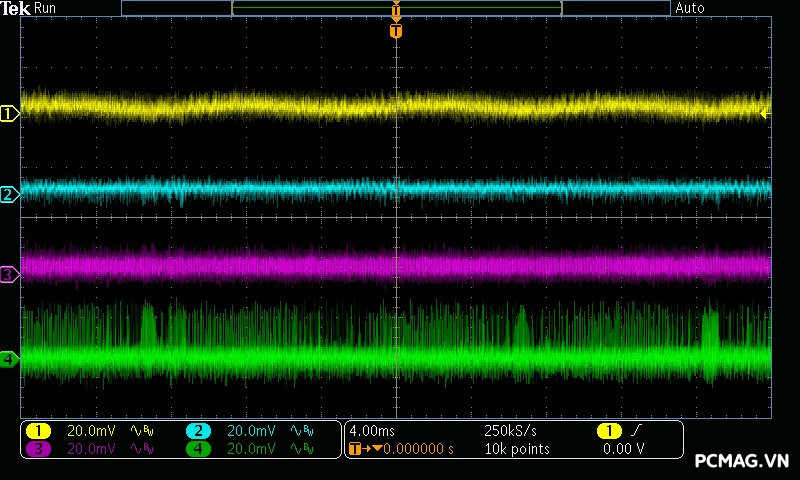Select the magenta channel 3 badge
The width and height of the screenshot is (800, 480).
[x=38, y=449]
